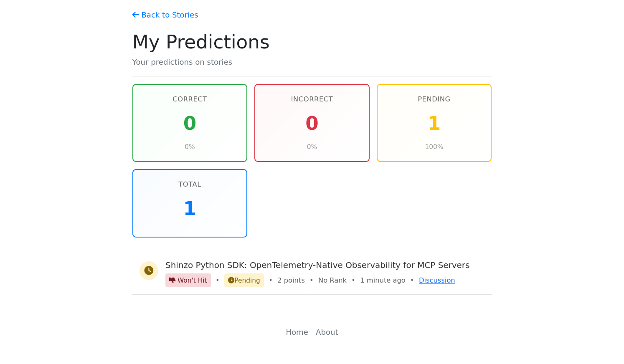624x364 pixels.
Task: Click the blue total count number
Action: pyautogui.click(x=190, y=208)
